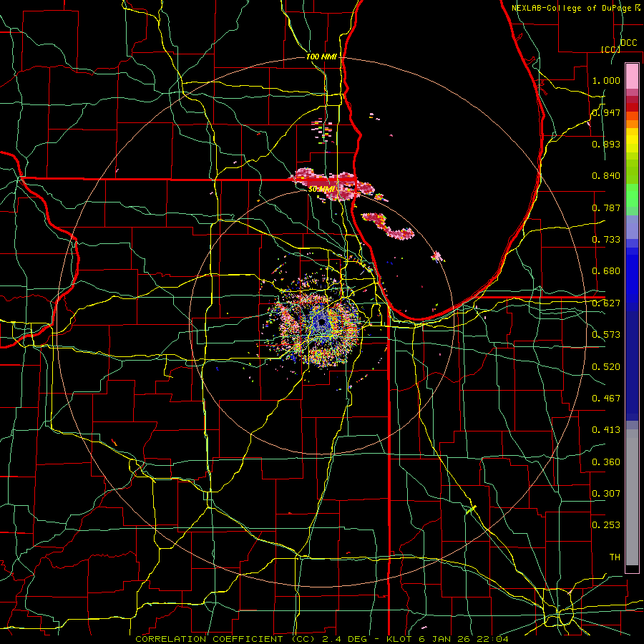Select the 0.733 scale value

pos(606,240)
